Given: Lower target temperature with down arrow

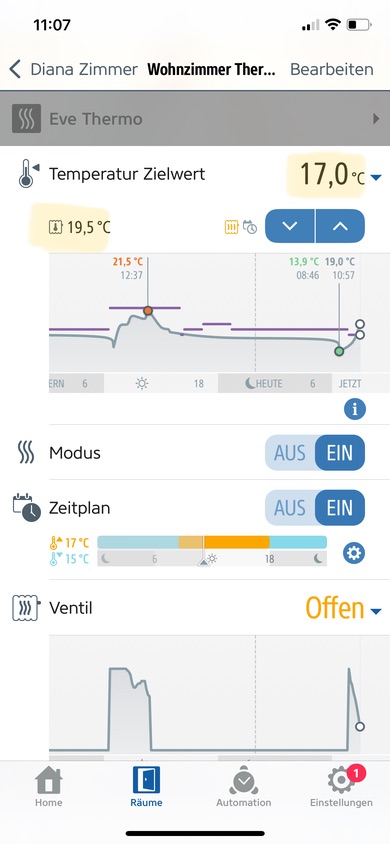Looking at the screenshot, I should 290,226.
